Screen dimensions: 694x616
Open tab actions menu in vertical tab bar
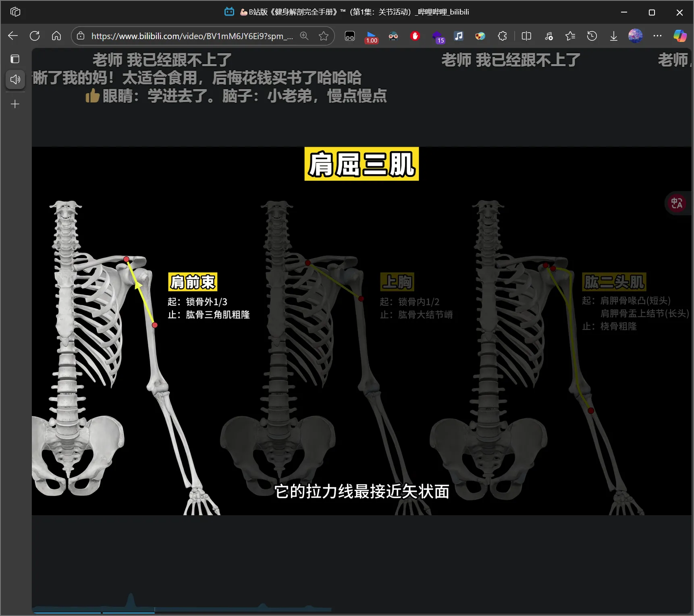coord(15,59)
